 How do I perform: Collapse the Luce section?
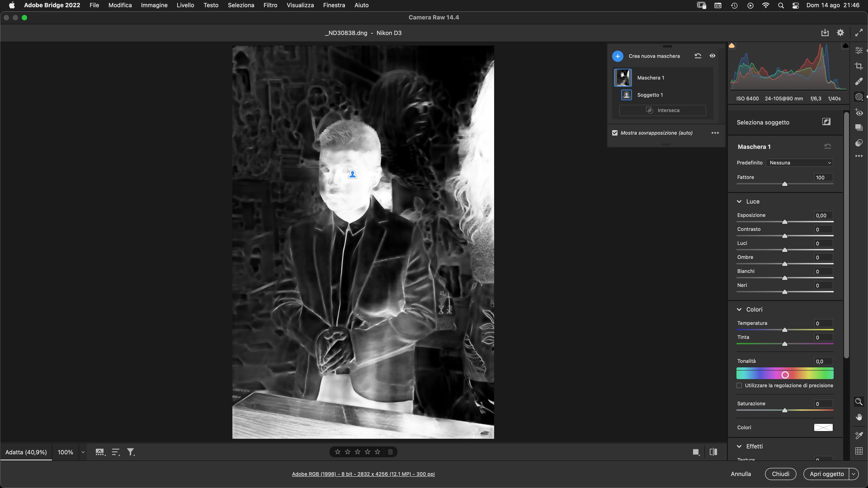pyautogui.click(x=739, y=201)
